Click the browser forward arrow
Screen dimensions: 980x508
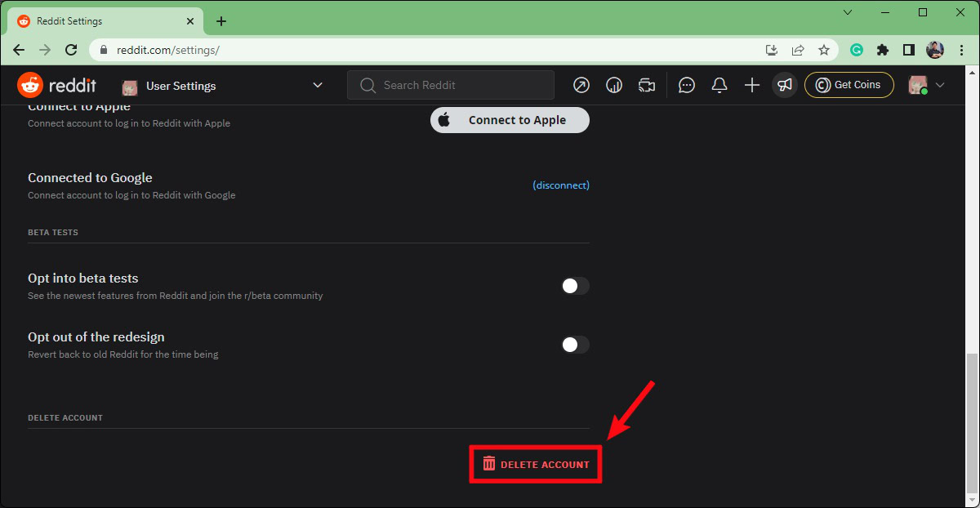tap(45, 50)
